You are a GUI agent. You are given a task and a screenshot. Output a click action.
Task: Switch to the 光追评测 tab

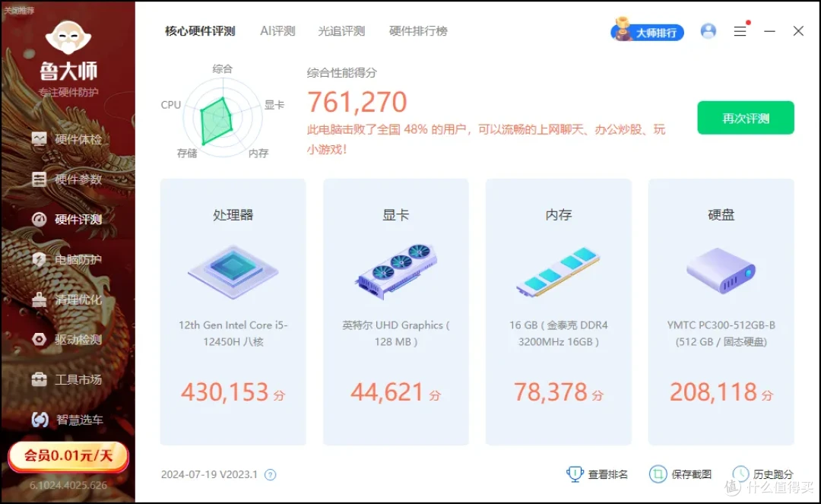coord(341,31)
